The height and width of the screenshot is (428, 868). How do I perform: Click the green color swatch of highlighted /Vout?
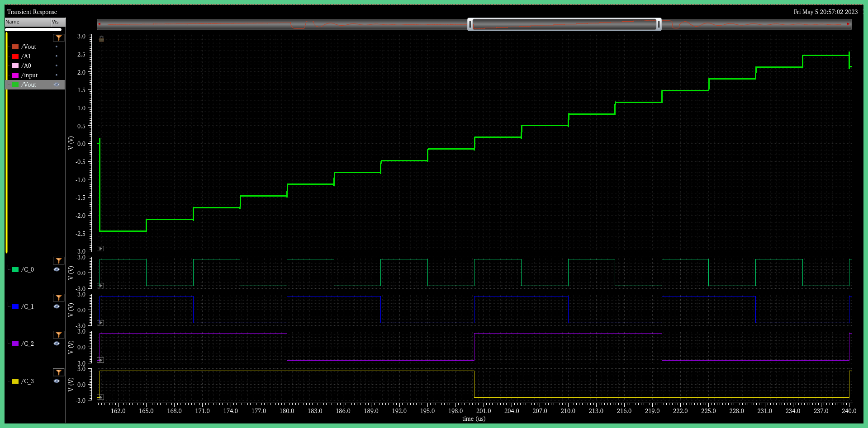[15, 85]
